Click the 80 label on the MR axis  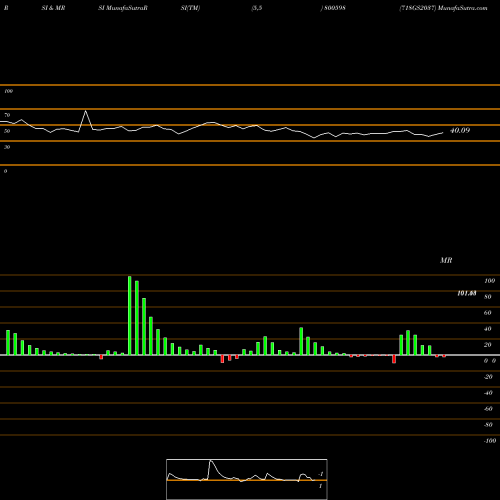(488, 297)
